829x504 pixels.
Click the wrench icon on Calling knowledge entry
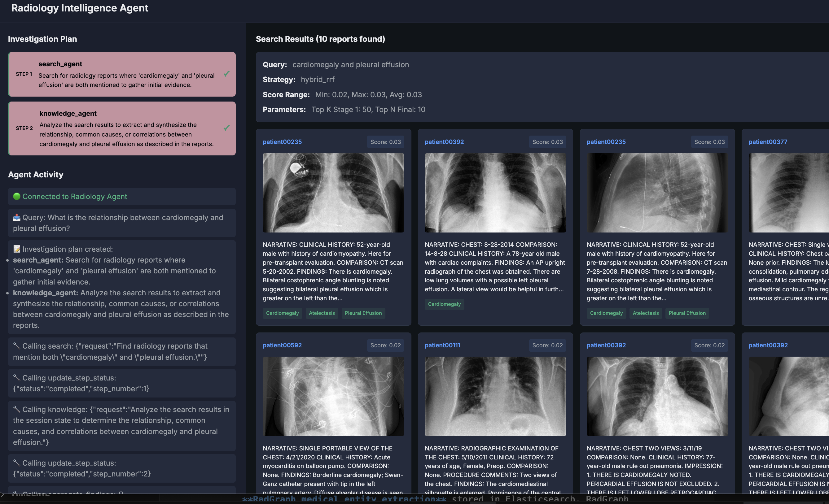coord(16,410)
